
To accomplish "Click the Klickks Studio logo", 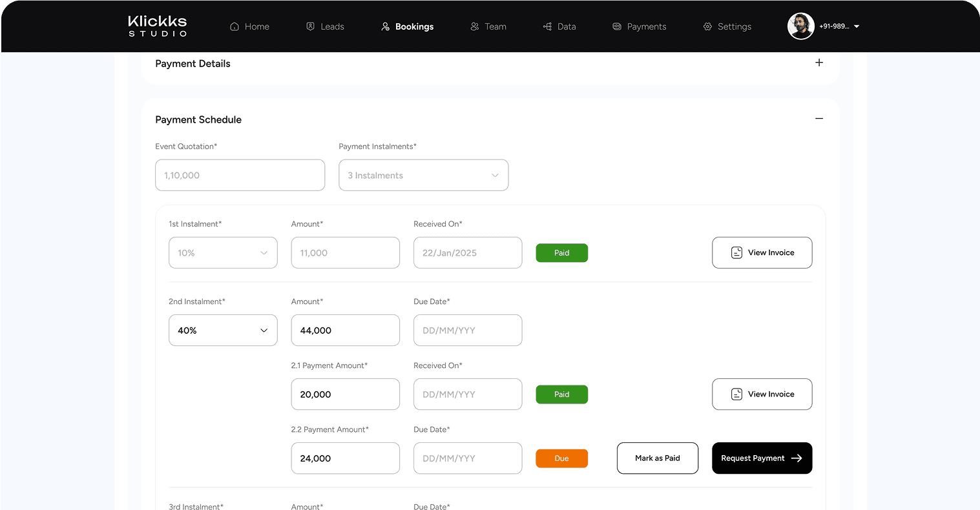I will pos(157,26).
